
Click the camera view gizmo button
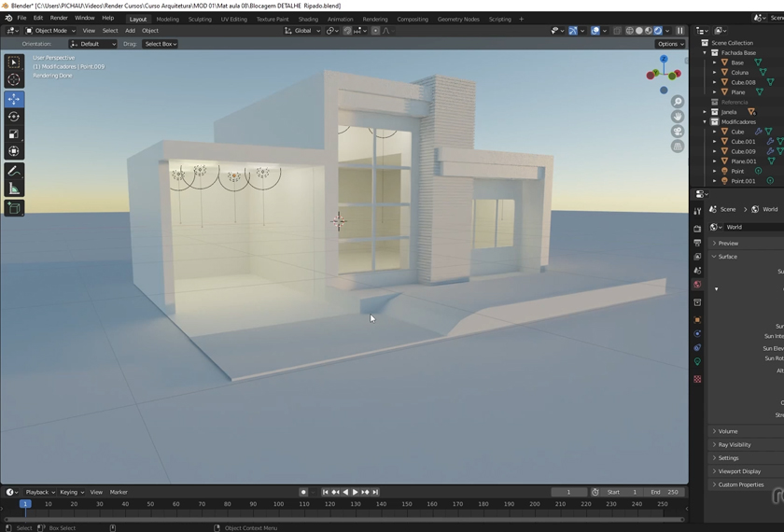678,132
